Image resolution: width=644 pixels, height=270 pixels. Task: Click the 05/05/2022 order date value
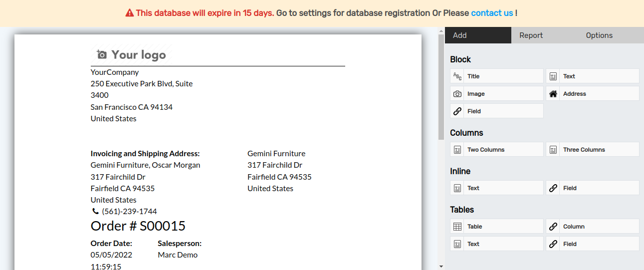(x=111, y=255)
